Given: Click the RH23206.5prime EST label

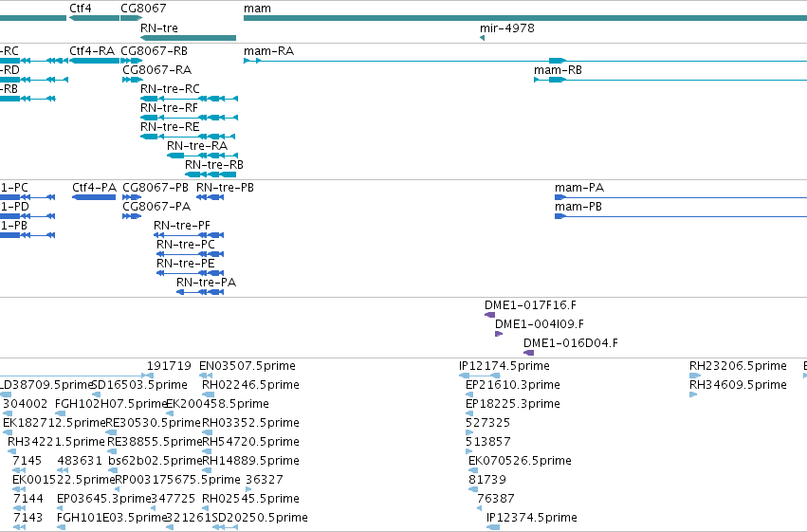Looking at the screenshot, I should click(x=738, y=366).
